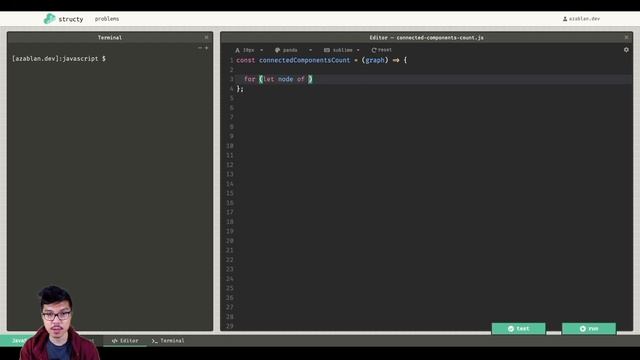Open the azablan.dev user account
Screen dimensions: 640x360
(x=581, y=19)
